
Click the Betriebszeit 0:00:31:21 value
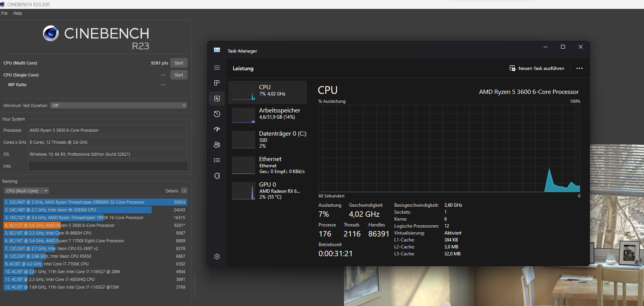coord(336,253)
